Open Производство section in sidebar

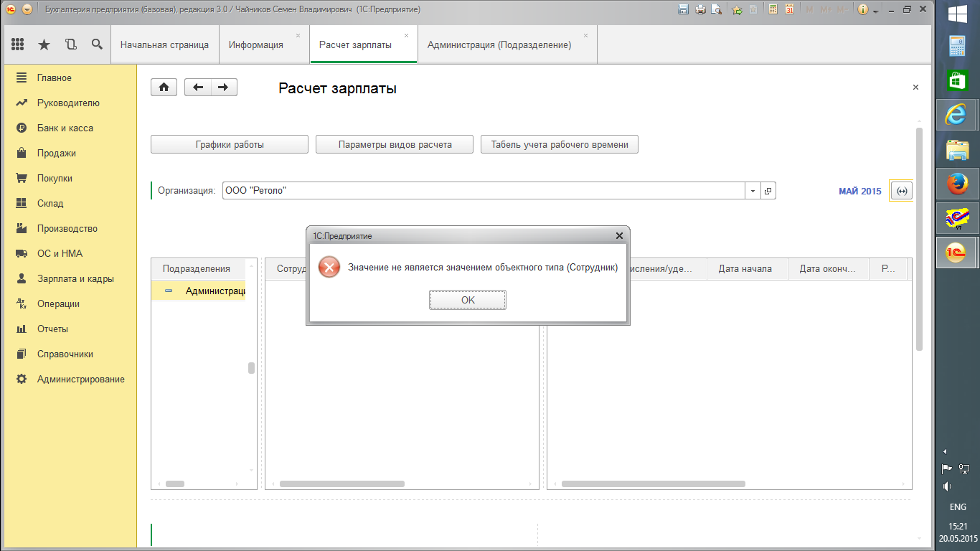68,228
